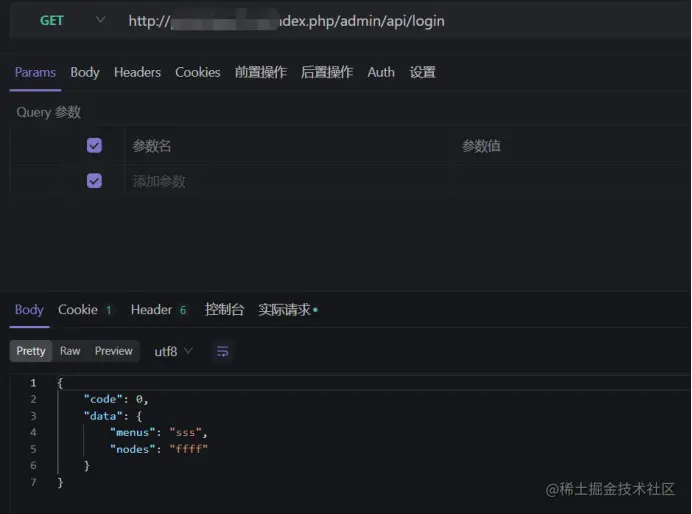Open the 前置操作 tab
This screenshot has height=514, width=692.
[261, 72]
